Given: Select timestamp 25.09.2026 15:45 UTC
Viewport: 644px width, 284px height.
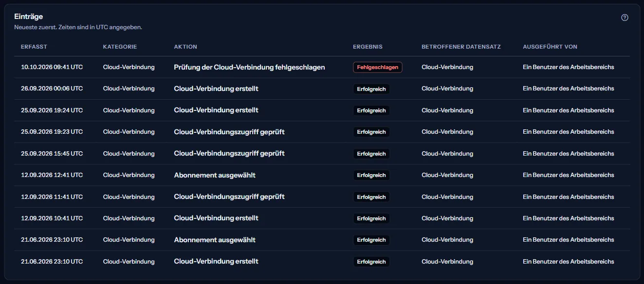Looking at the screenshot, I should pyautogui.click(x=52, y=154).
